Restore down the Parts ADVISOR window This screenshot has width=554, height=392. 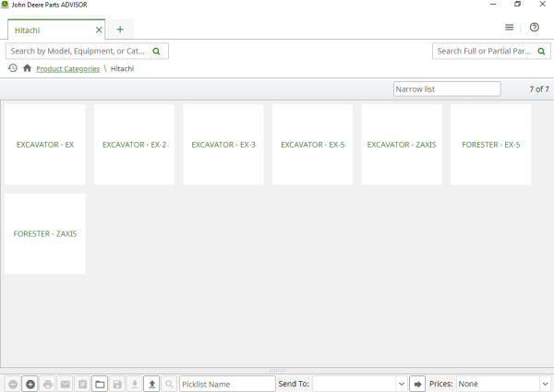(518, 5)
